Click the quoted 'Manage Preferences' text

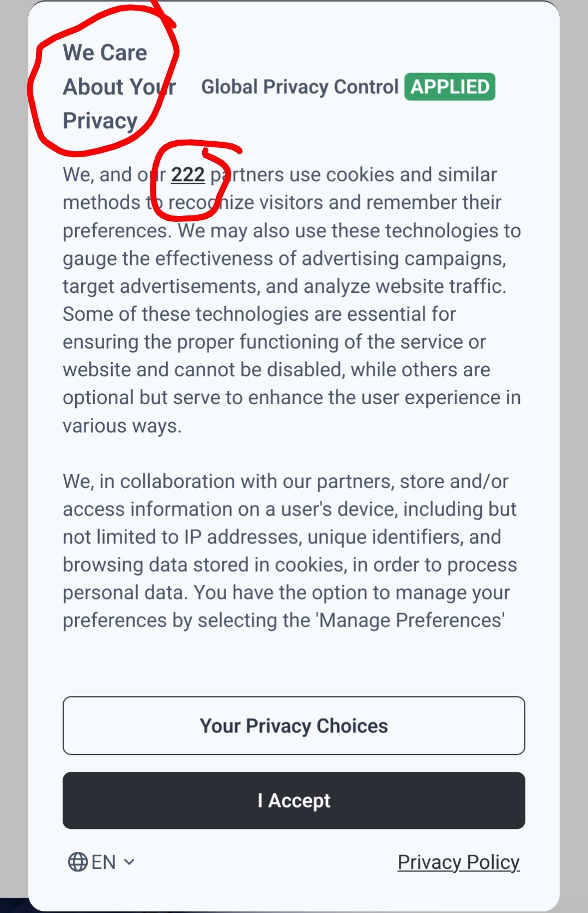pos(411,620)
